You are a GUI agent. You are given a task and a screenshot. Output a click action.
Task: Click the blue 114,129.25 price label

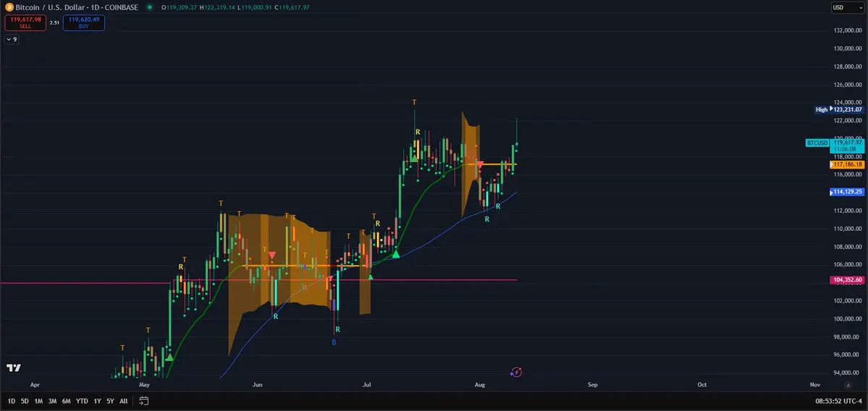(x=847, y=192)
